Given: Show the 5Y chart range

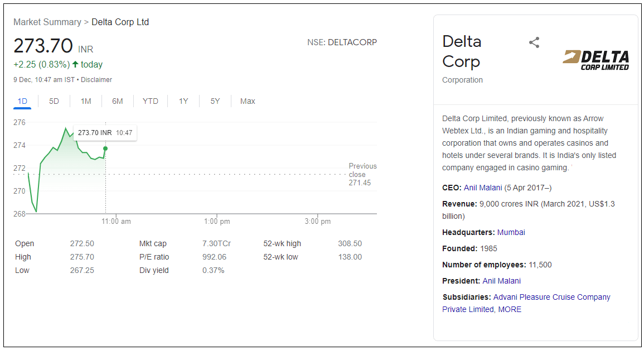Looking at the screenshot, I should click(x=215, y=101).
